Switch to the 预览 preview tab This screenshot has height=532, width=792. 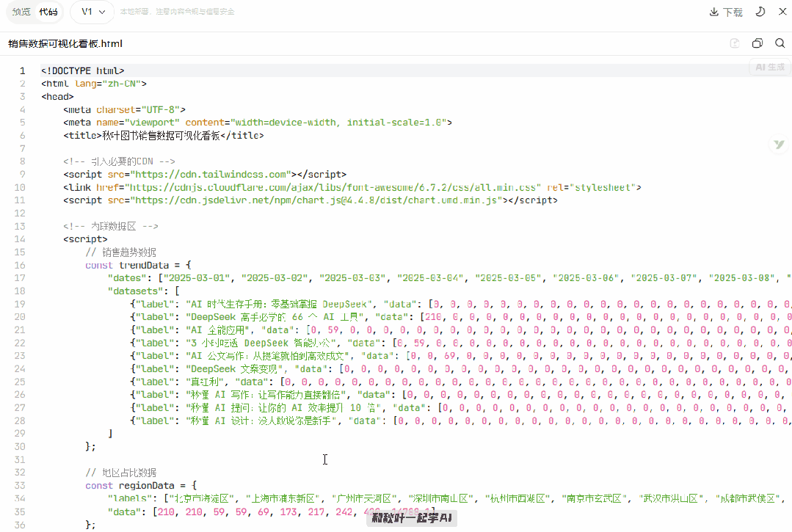[21, 12]
